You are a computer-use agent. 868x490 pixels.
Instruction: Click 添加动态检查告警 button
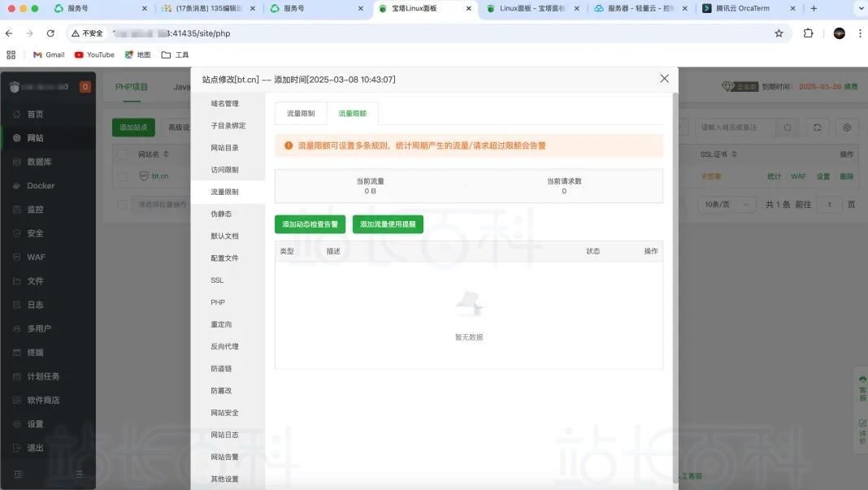310,224
